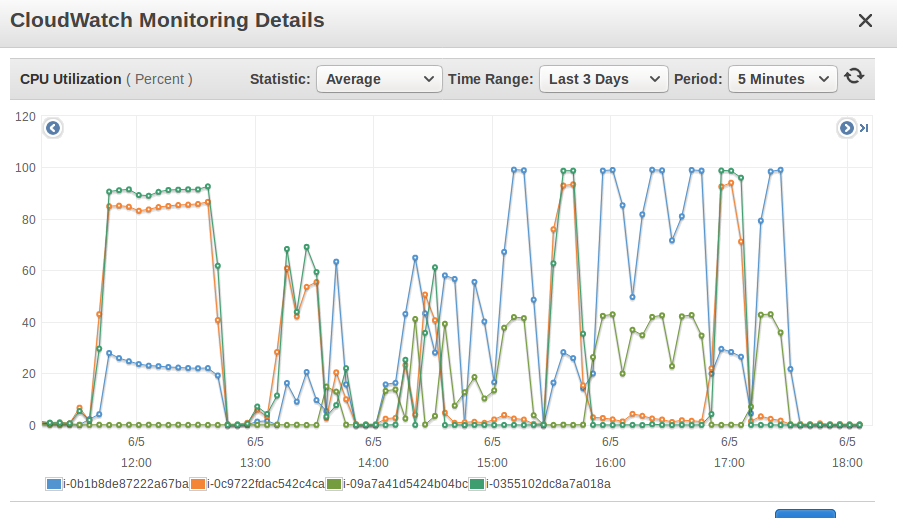Click olive legend swatch for i-09a7a41d5424b04bc

pos(334,484)
